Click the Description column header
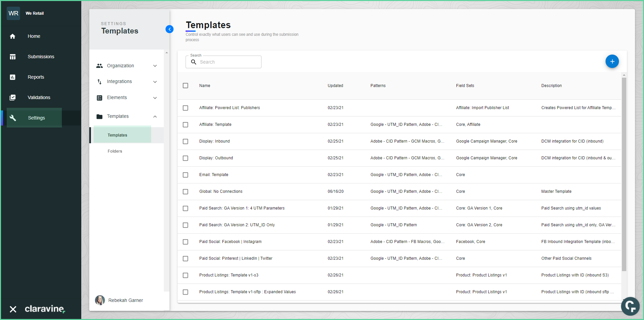 coord(551,86)
